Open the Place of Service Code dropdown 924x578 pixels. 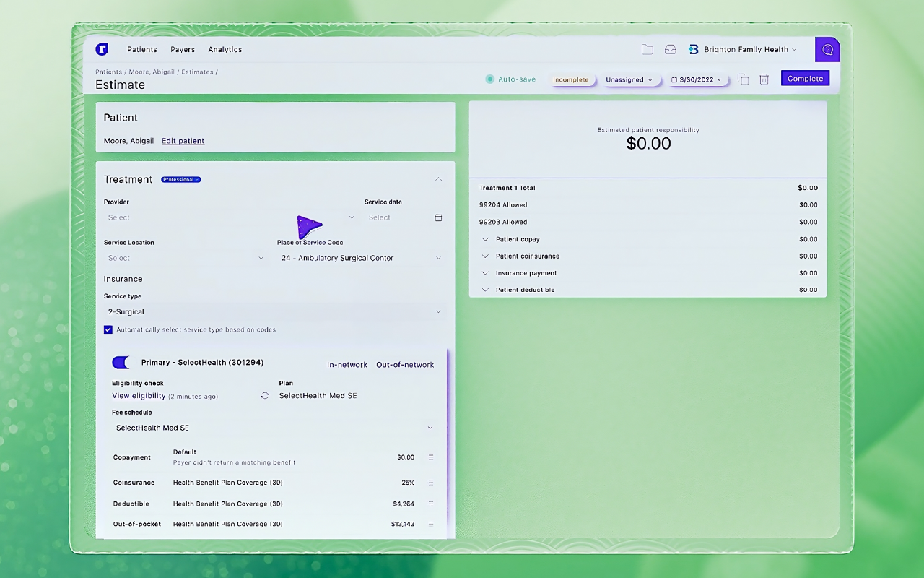(x=361, y=258)
